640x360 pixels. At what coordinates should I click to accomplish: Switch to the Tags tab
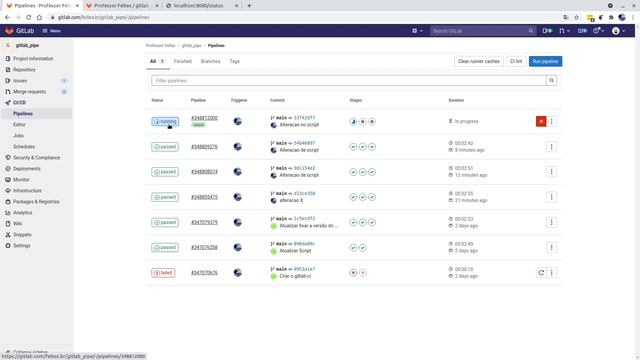click(x=234, y=61)
